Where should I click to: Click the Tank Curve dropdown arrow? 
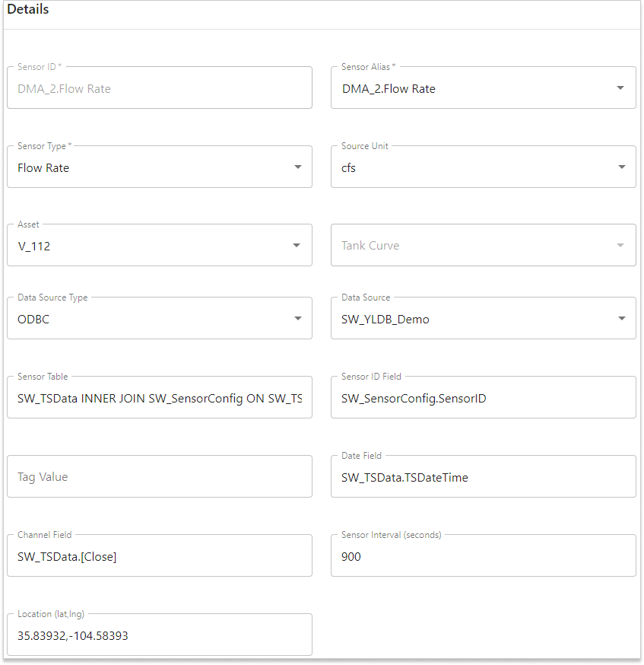point(620,246)
